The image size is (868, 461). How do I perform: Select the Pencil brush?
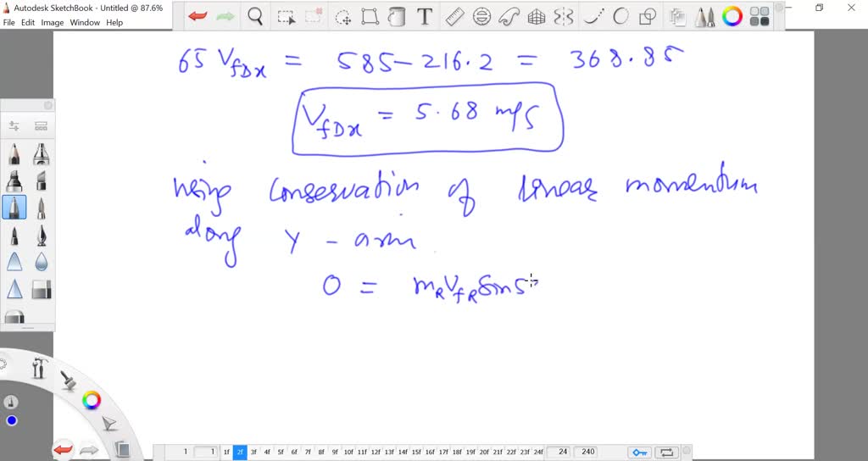(14, 154)
